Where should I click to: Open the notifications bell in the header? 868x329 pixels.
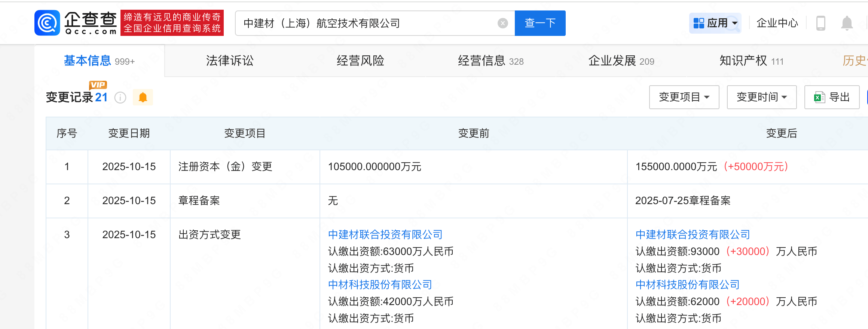point(847,23)
